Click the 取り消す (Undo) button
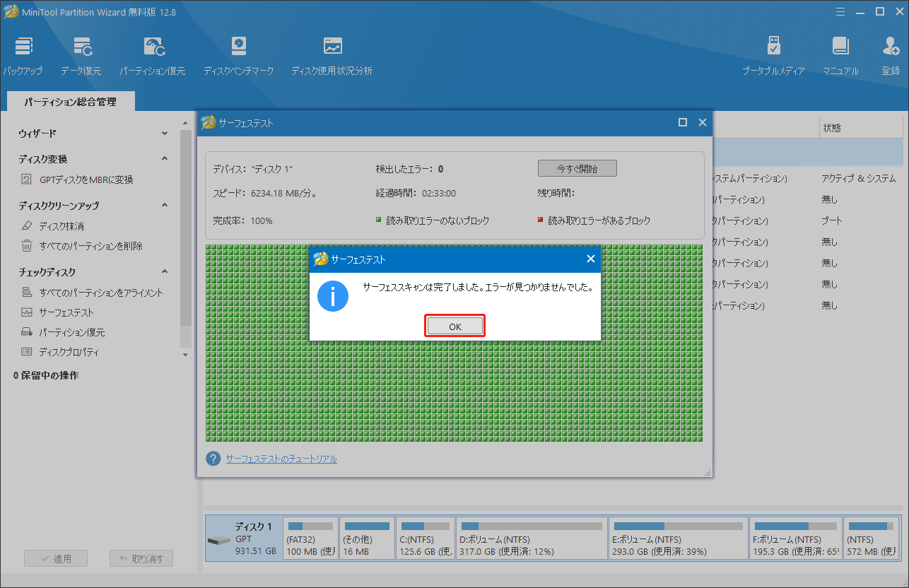Image resolution: width=909 pixels, height=588 pixels. [x=141, y=558]
